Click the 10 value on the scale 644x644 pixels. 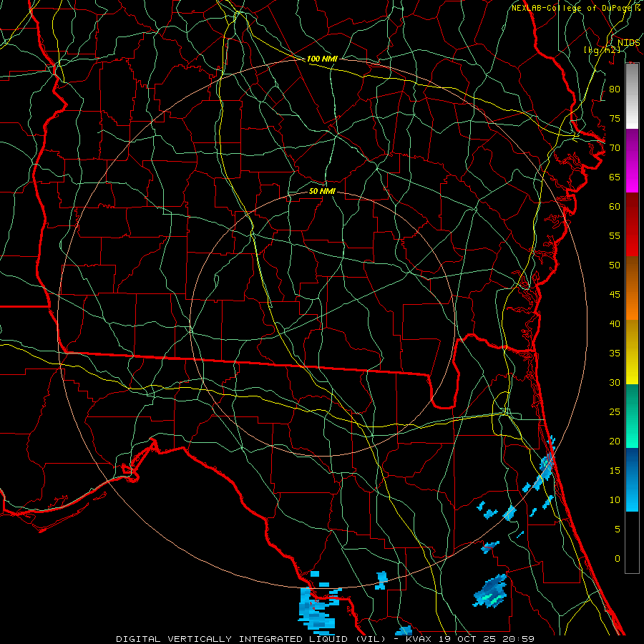pyautogui.click(x=615, y=500)
